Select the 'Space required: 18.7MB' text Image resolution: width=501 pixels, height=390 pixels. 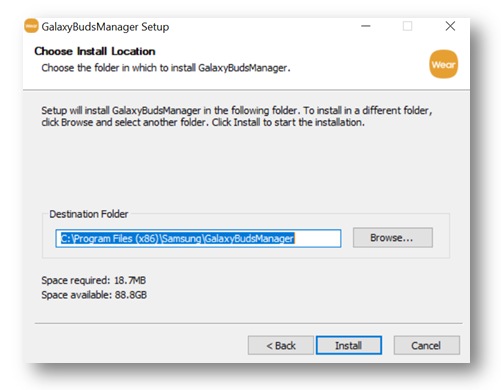94,280
